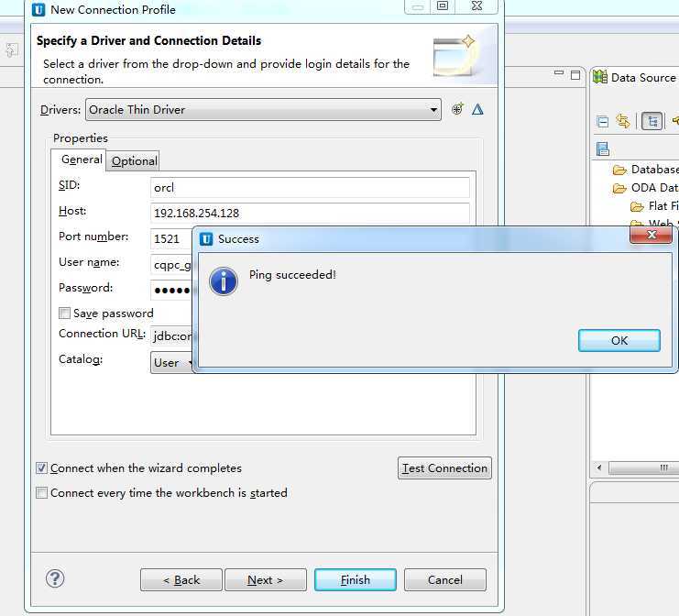
Task: Click the Database folder icon
Action: (x=619, y=170)
